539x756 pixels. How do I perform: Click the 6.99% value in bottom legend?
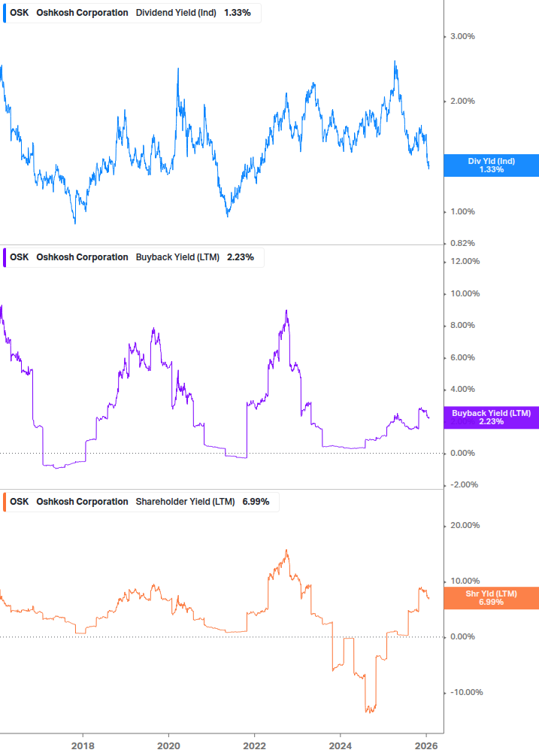pyautogui.click(x=256, y=502)
